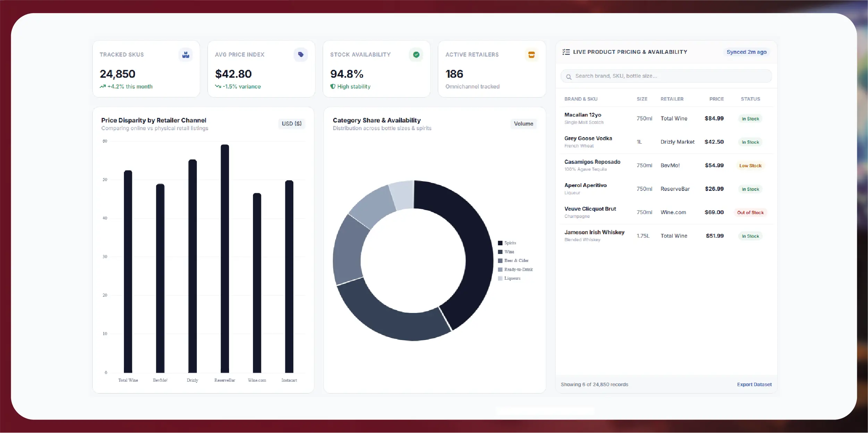Viewport: 868px width, 433px height.
Task: Click the list icon beside Live Product Pricing
Action: click(566, 52)
